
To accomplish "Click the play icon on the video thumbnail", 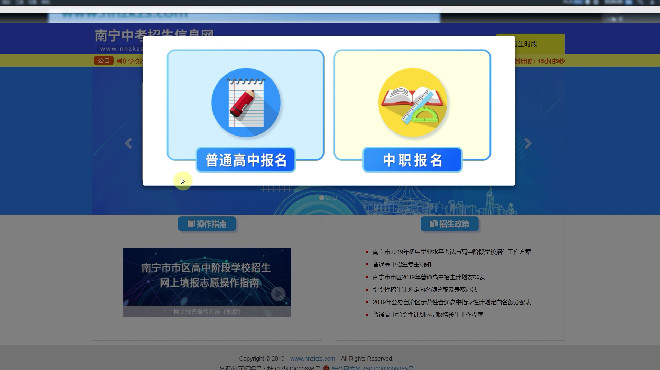I will [278, 293].
